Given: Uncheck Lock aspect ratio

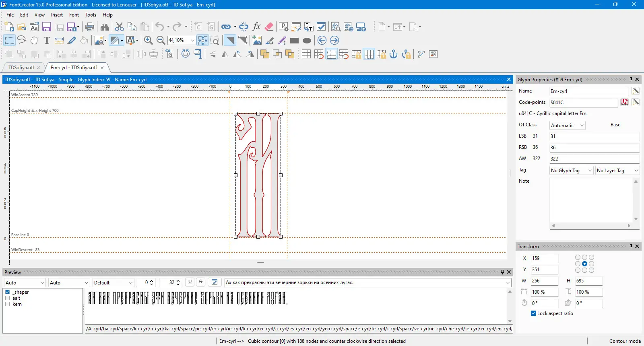Looking at the screenshot, I should (x=533, y=313).
